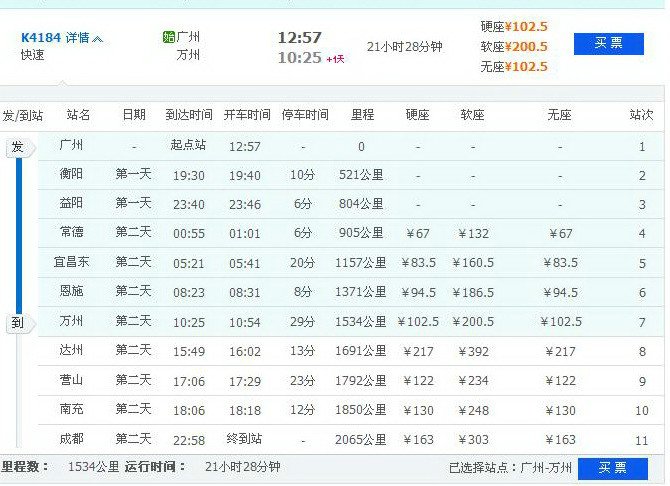Click the 软座¥200.5 price in summary
This screenshot has width=670, height=486.
(x=514, y=47)
